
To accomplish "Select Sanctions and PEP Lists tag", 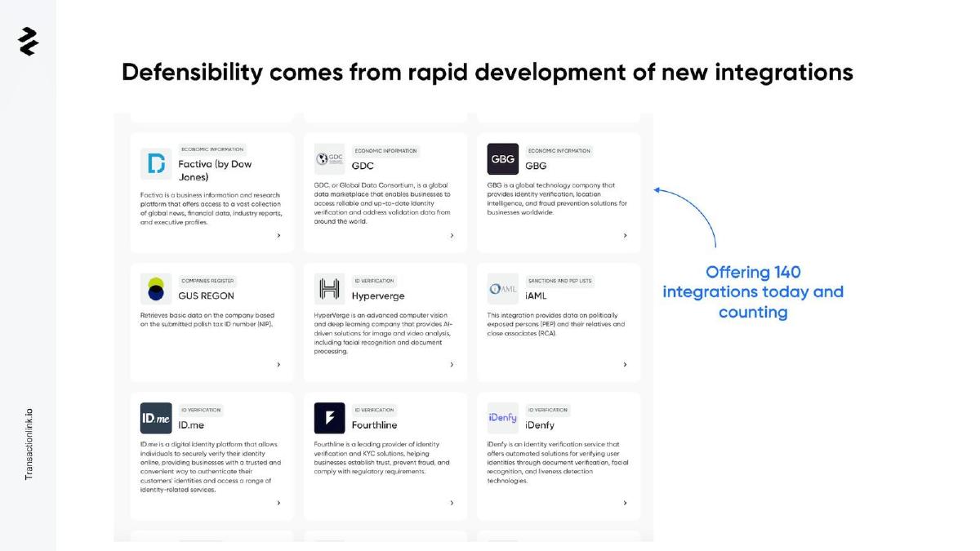I will click(559, 281).
